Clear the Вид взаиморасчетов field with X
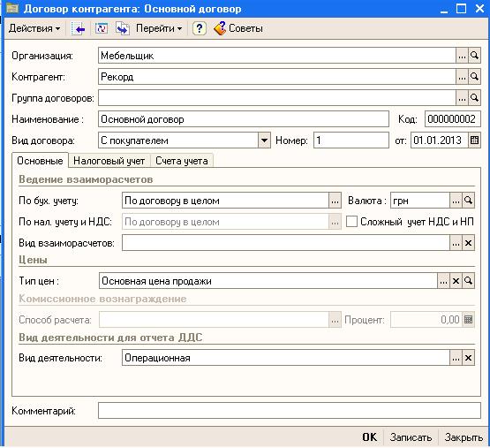Viewport: 490px width, 448px height. pyautogui.click(x=468, y=243)
